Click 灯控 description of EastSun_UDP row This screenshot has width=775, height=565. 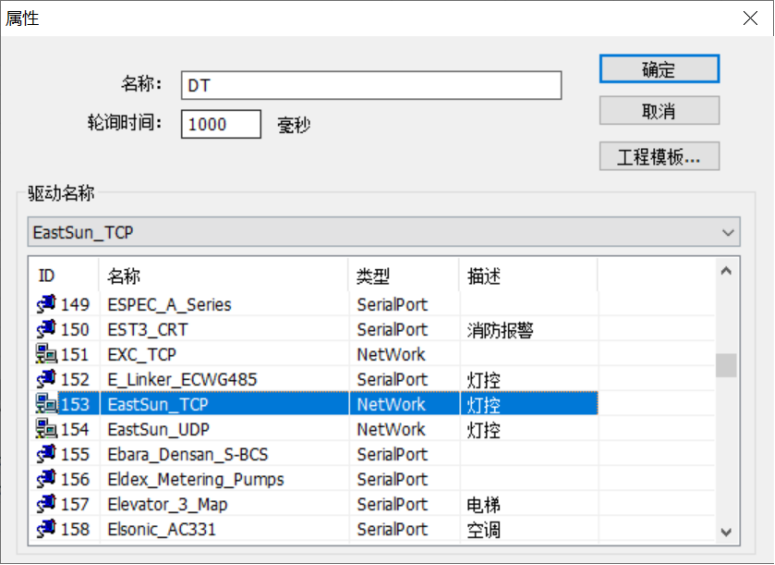tap(483, 430)
